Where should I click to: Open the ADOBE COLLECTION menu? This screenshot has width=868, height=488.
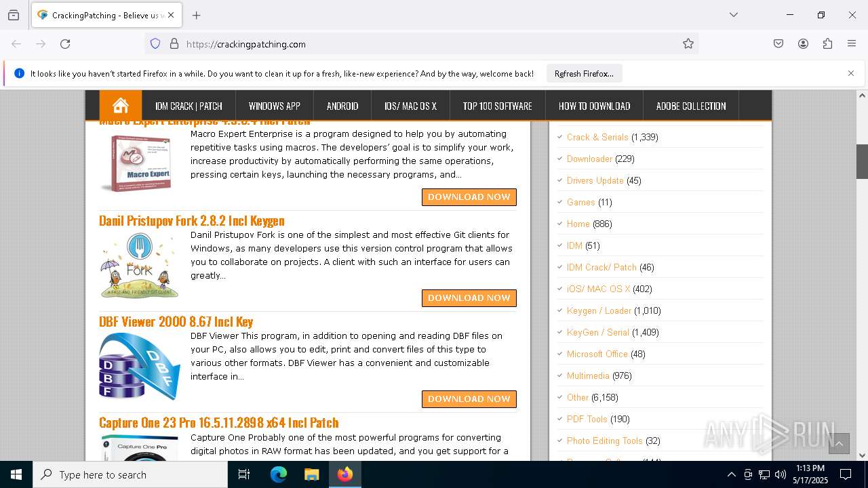click(691, 106)
